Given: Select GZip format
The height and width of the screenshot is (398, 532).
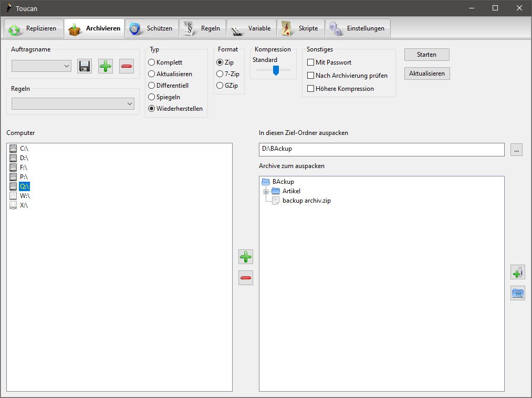Looking at the screenshot, I should coord(227,86).
